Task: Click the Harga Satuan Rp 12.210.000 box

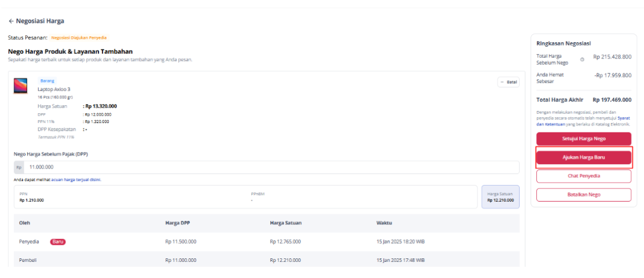Action: pos(500,197)
